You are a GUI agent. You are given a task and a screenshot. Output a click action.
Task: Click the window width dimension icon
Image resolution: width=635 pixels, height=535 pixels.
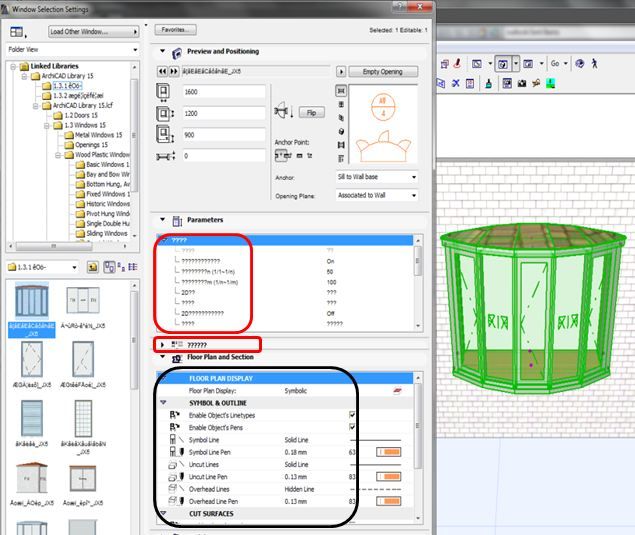(163, 92)
